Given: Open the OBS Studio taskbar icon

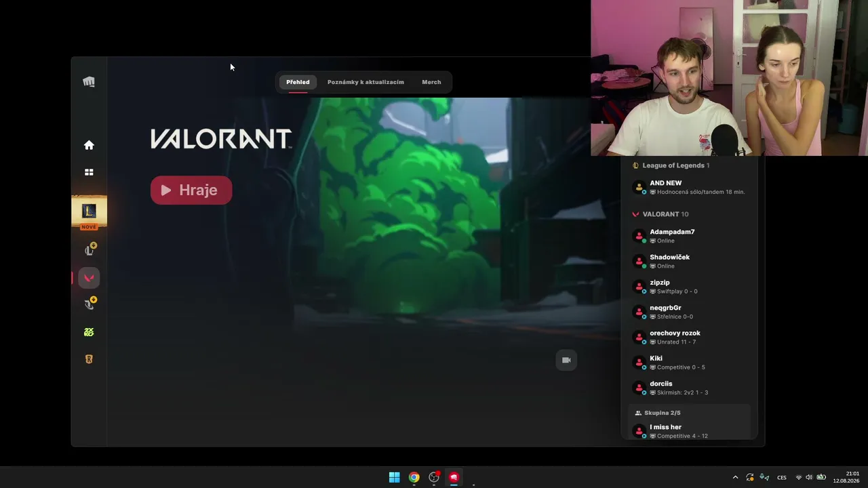Looking at the screenshot, I should [x=434, y=477].
